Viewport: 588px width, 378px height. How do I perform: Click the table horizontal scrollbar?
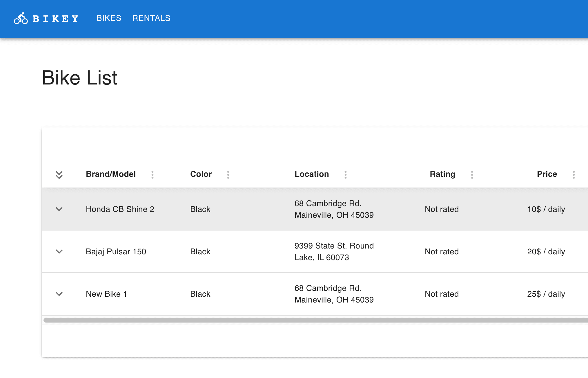point(315,320)
